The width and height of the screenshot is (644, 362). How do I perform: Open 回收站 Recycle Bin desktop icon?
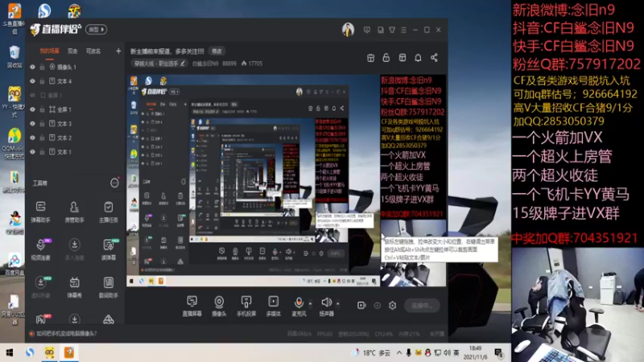[x=14, y=56]
